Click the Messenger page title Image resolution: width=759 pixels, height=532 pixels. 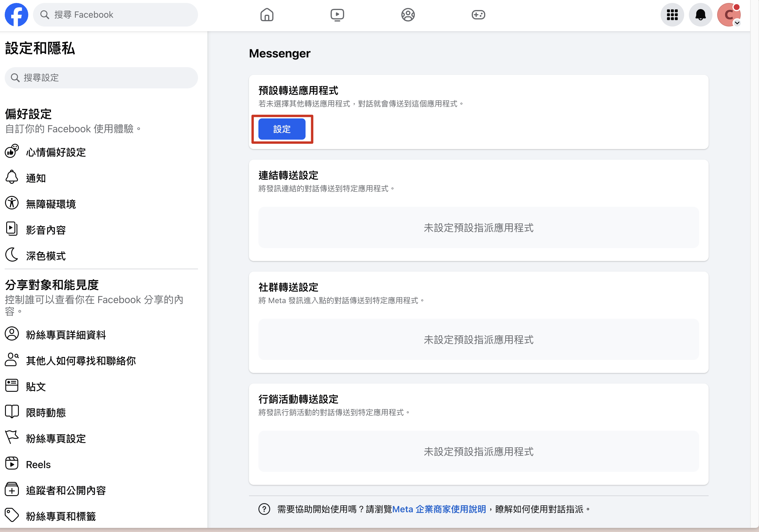(280, 54)
